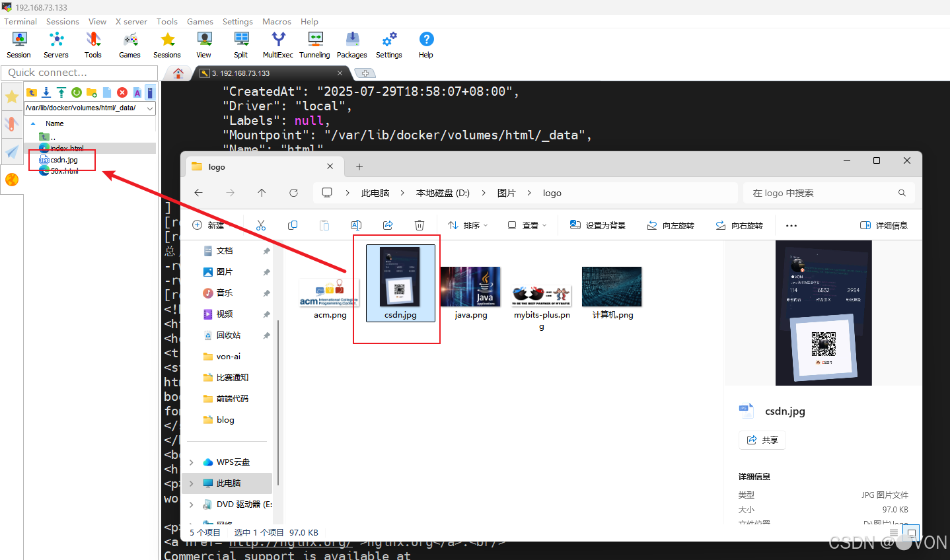Viewport: 950px width, 560px height.
Task: Open the Tunneling toolbar icon
Action: pyautogui.click(x=315, y=46)
